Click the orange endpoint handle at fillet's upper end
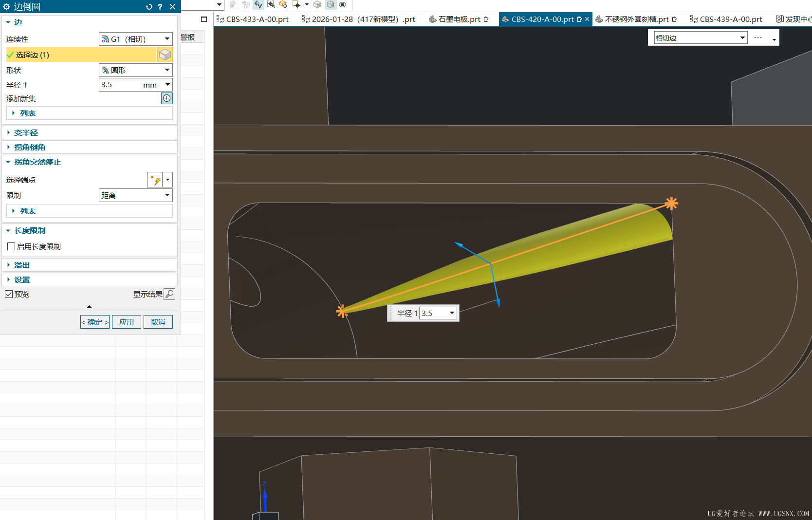Viewport: 812px width, 520px height. click(671, 203)
